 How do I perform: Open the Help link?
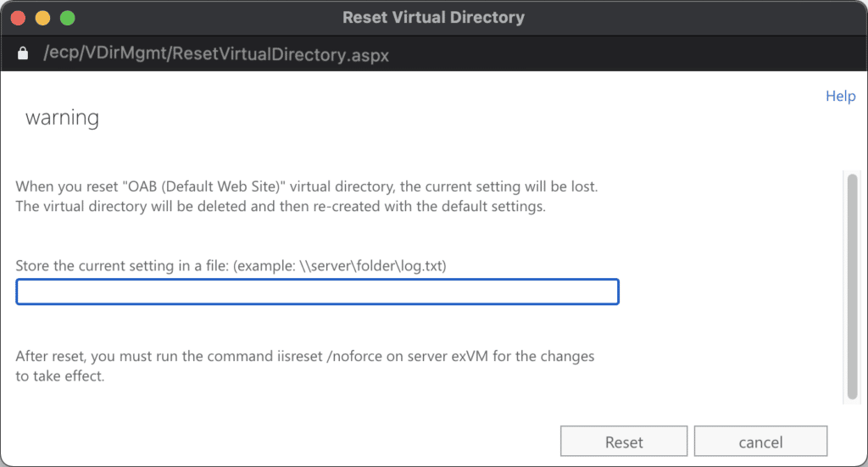[840, 96]
